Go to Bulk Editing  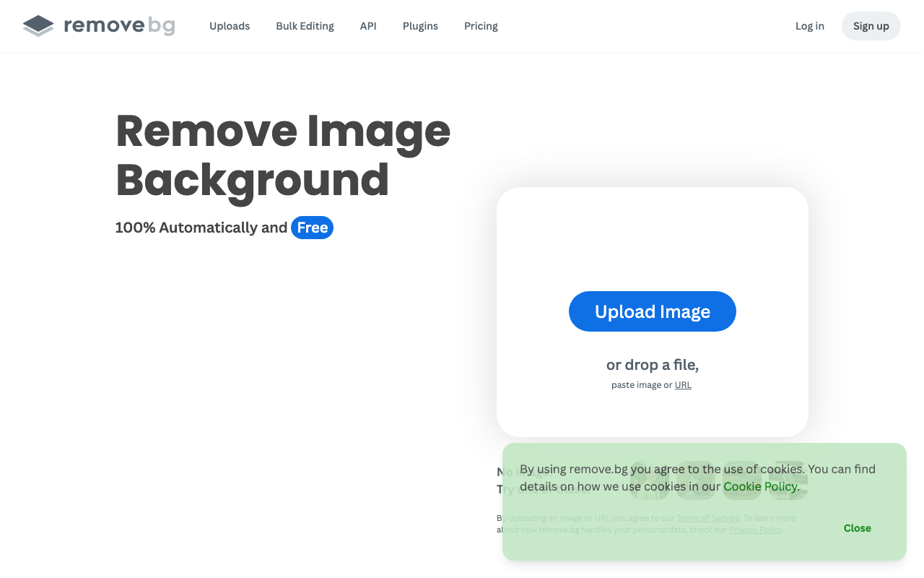click(x=305, y=26)
